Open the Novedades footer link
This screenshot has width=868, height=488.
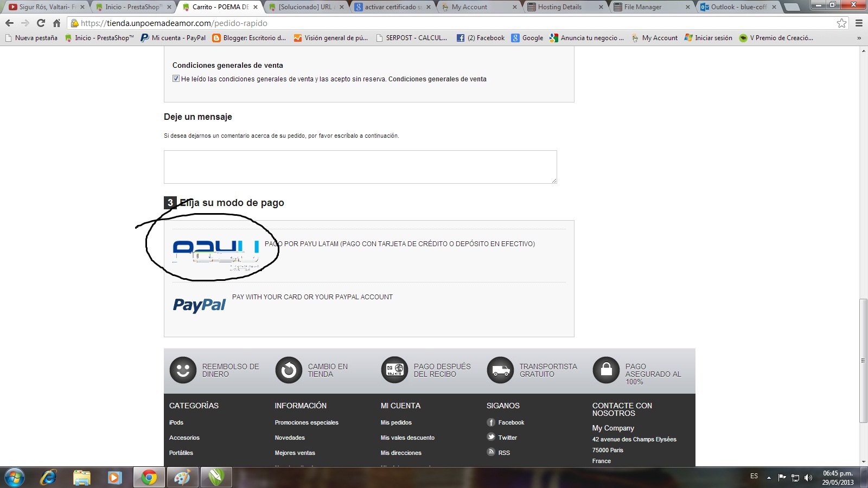click(x=290, y=438)
